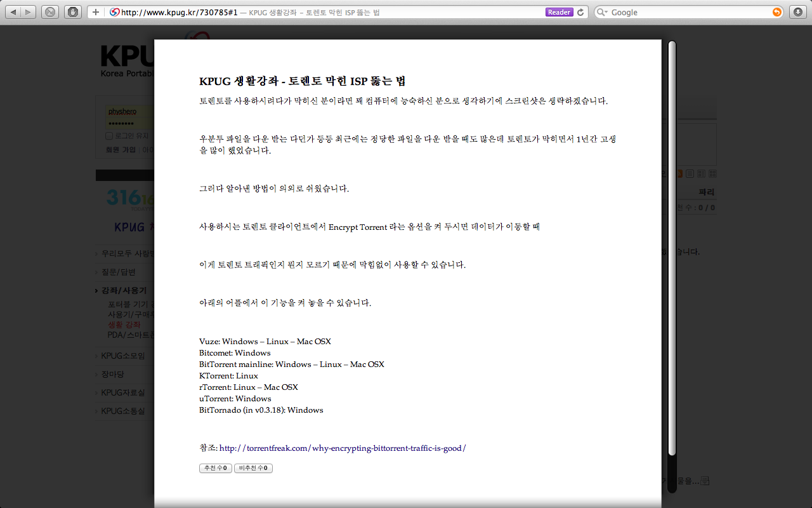This screenshot has width=812, height=508.
Task: Toggle the purple Reader button
Action: 559,12
